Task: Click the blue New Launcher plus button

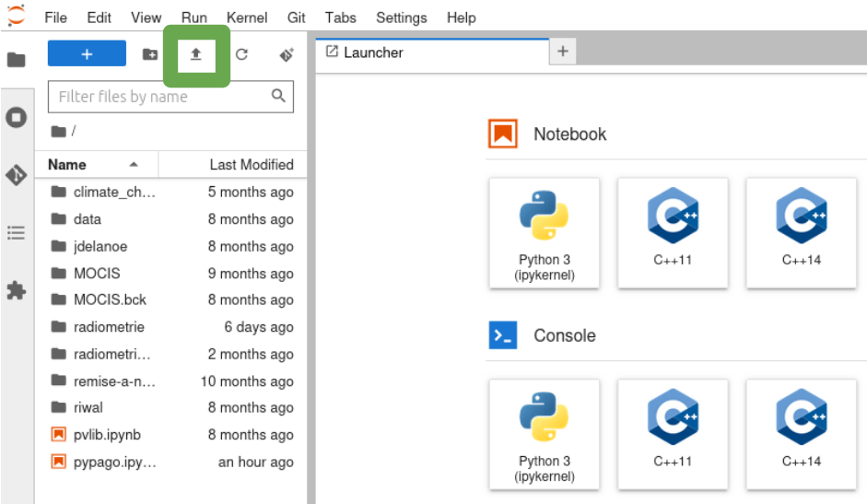Action: (87, 53)
